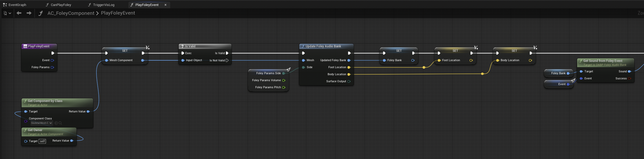Click the Mesh Component input pin
This screenshot has width=644, height=159.
(x=107, y=60)
